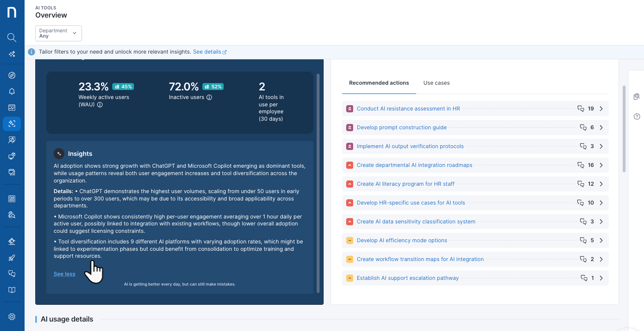Expand the Establish AI support escalation pathway chevron

601,278
